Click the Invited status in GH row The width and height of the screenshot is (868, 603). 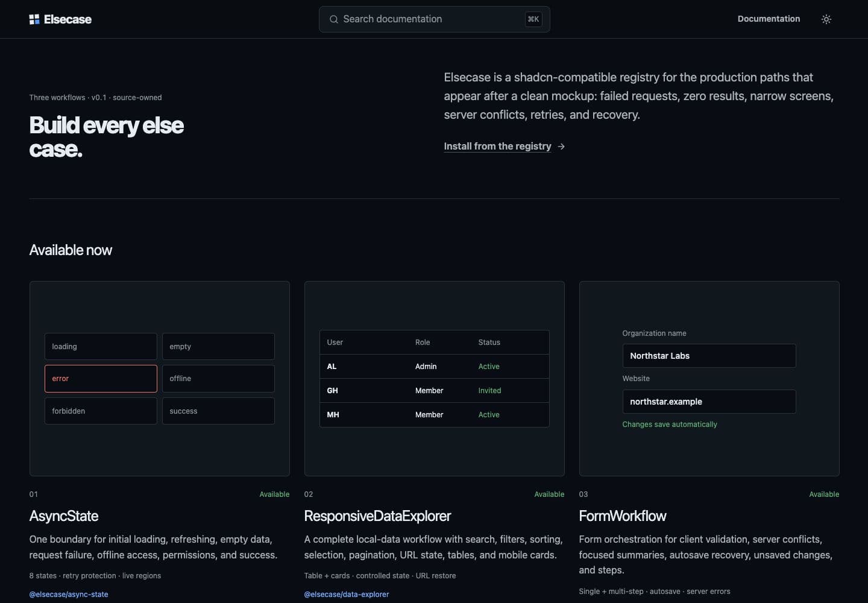pos(490,391)
